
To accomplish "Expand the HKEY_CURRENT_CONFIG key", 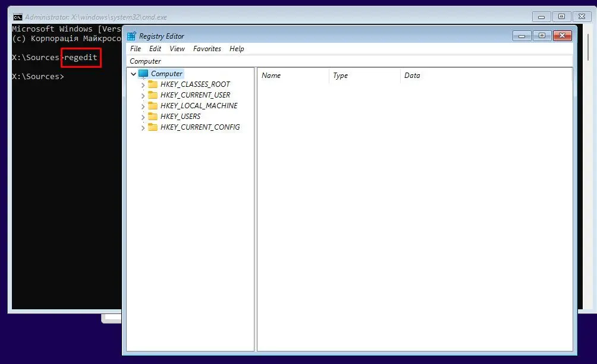I will point(143,127).
